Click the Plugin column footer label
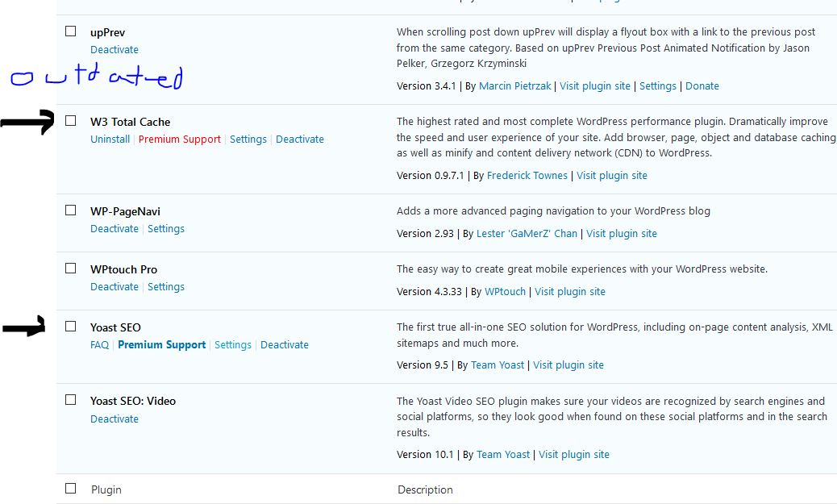The height and width of the screenshot is (504, 837). point(106,490)
